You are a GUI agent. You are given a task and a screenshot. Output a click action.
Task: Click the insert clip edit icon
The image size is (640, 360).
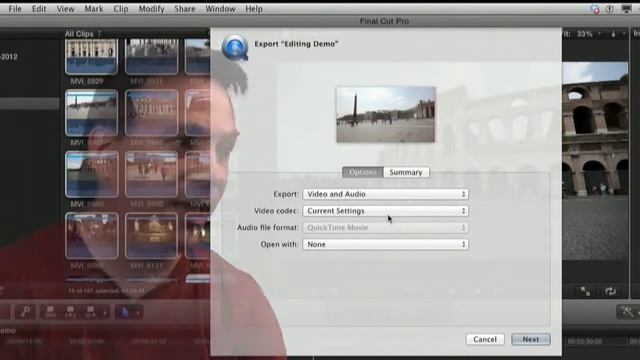point(70,312)
